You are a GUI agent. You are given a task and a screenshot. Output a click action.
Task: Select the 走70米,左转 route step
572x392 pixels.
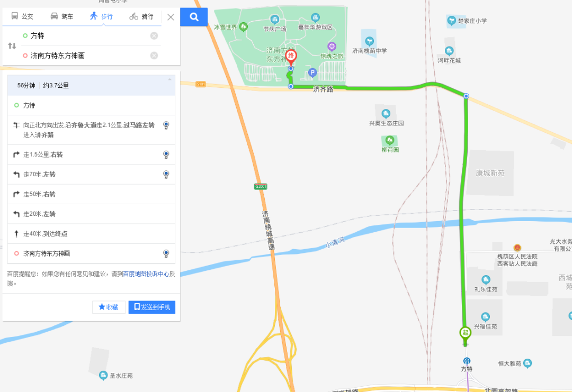tap(91, 175)
